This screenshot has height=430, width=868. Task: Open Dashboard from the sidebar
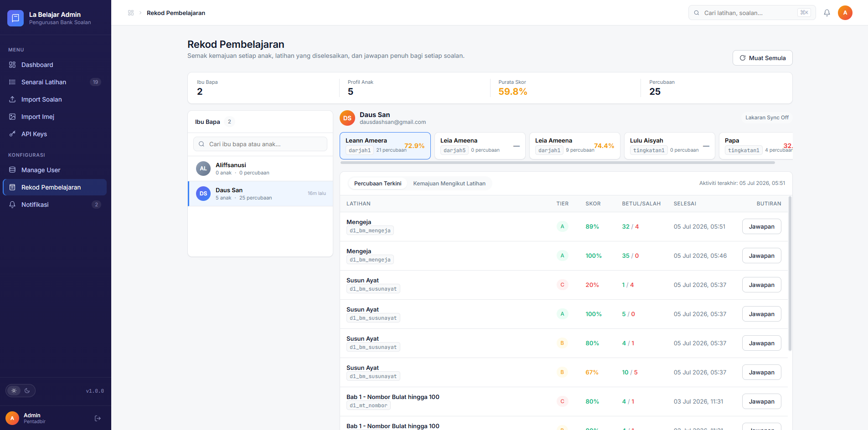pyautogui.click(x=55, y=65)
